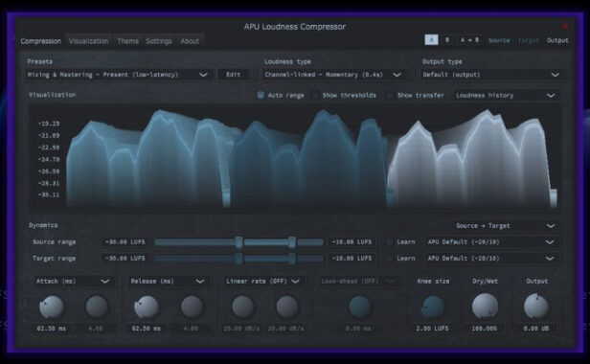This screenshot has width=590, height=364.
Task: Click the Attack 62.50 ms value field
Action: tap(52, 329)
